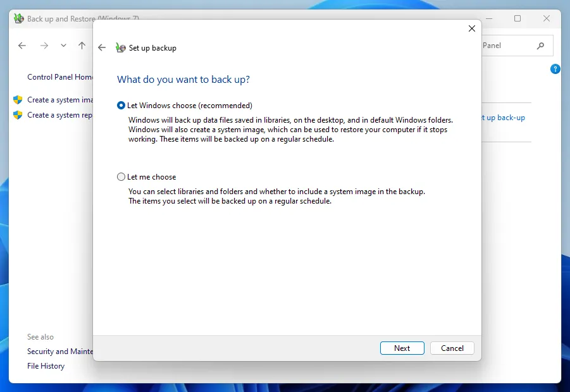The image size is (570, 392).
Task: Click the Control Panel window's back navigation arrow
Action: (x=22, y=46)
